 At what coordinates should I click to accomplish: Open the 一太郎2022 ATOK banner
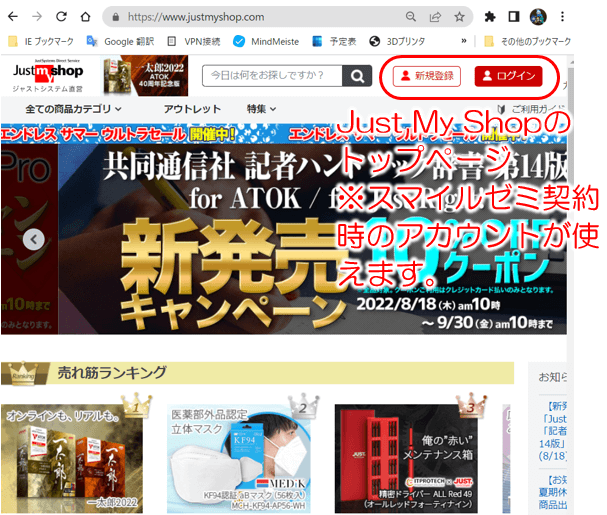(146, 76)
